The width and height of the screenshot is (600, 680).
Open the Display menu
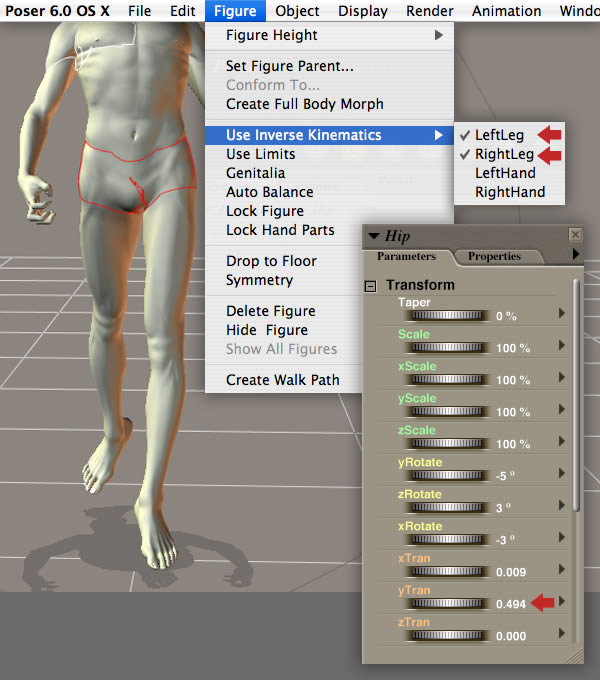(x=363, y=11)
